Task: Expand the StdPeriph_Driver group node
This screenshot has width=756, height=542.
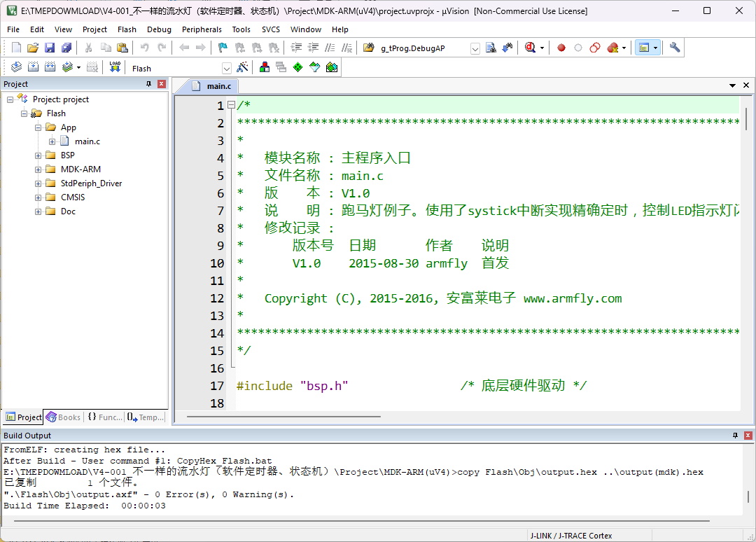Action: 38,183
